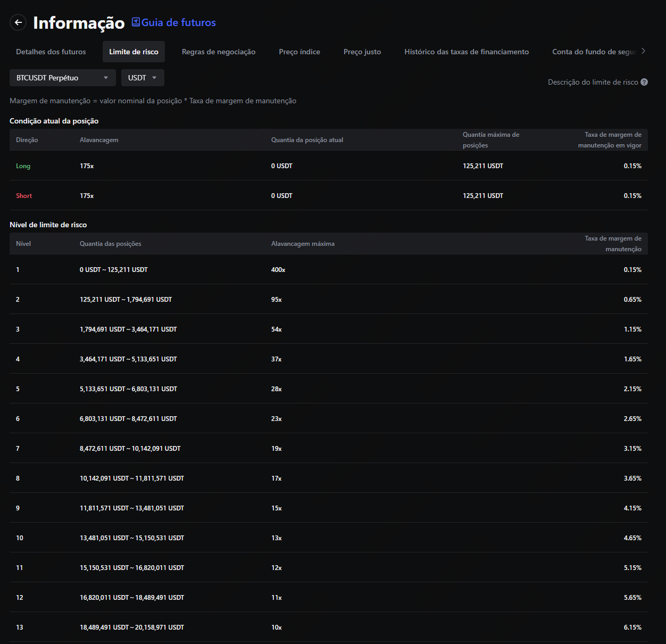Open the Guia de futuros link
Image resolution: width=666 pixels, height=644 pixels.
click(174, 22)
